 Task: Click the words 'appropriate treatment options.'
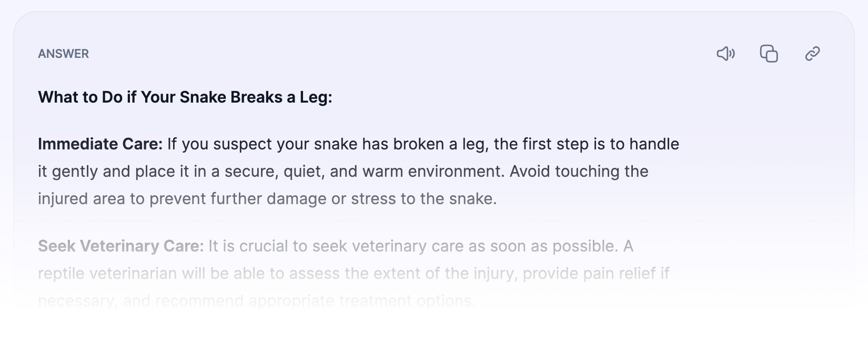pos(362,301)
